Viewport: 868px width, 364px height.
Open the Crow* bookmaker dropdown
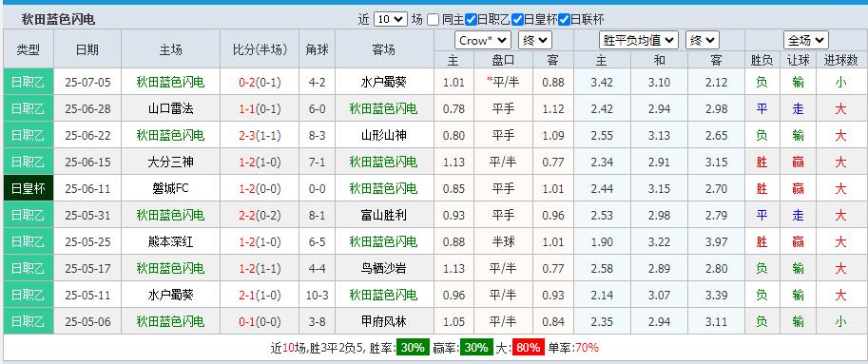click(x=483, y=40)
